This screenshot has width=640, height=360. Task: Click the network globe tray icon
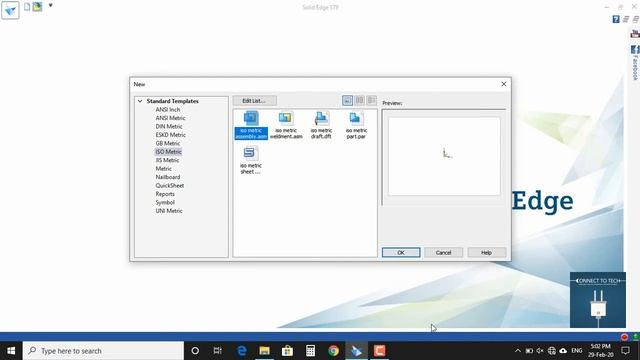tap(552, 351)
